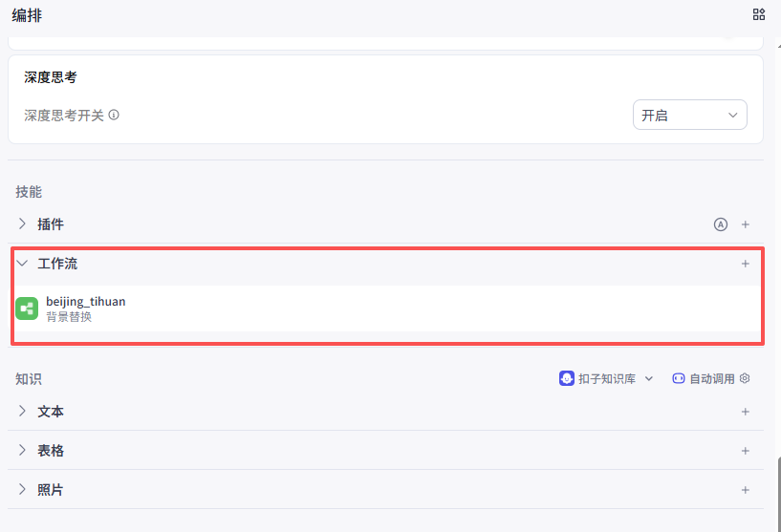Open the 深度思考 开启 dropdown
The height and width of the screenshot is (532, 781).
click(x=689, y=115)
